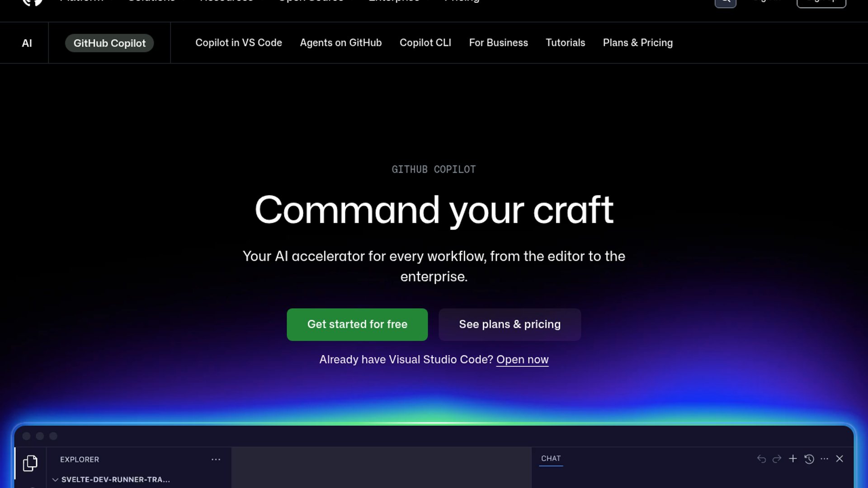The image size is (868, 488).
Task: Open Copilot CLI section
Action: [425, 42]
